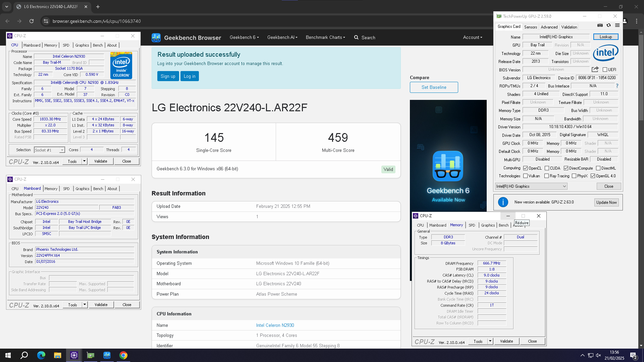
Task: Open SPD tab in top CPU-Z window
Action: (66, 45)
